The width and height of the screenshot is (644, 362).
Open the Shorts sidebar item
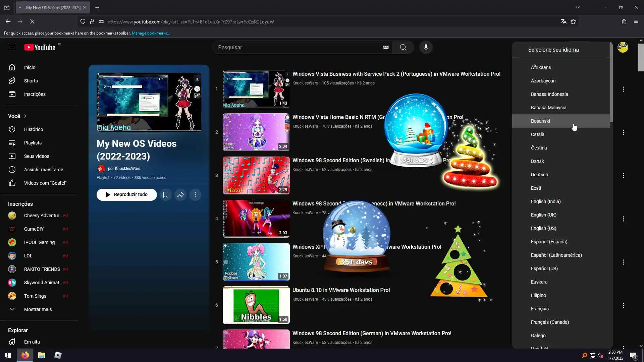click(x=31, y=81)
